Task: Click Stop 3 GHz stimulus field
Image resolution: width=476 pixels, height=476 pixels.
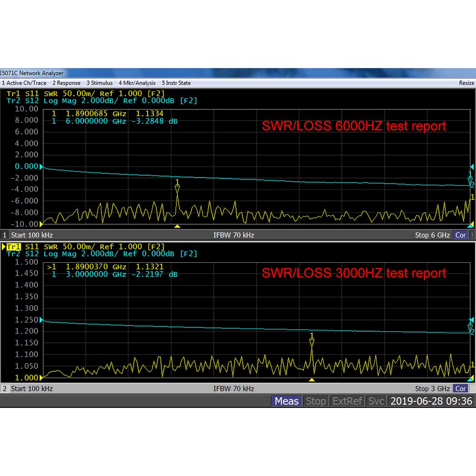Action: coord(432,388)
